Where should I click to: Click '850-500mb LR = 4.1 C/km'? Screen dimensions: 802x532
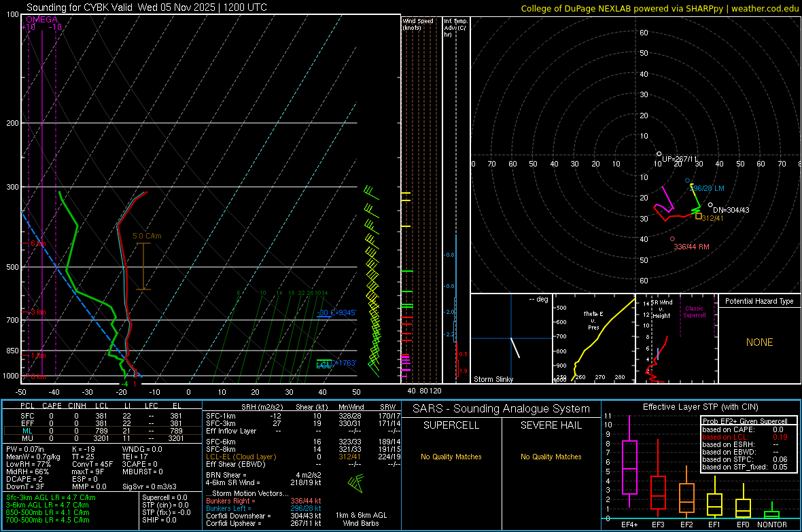(x=48, y=512)
